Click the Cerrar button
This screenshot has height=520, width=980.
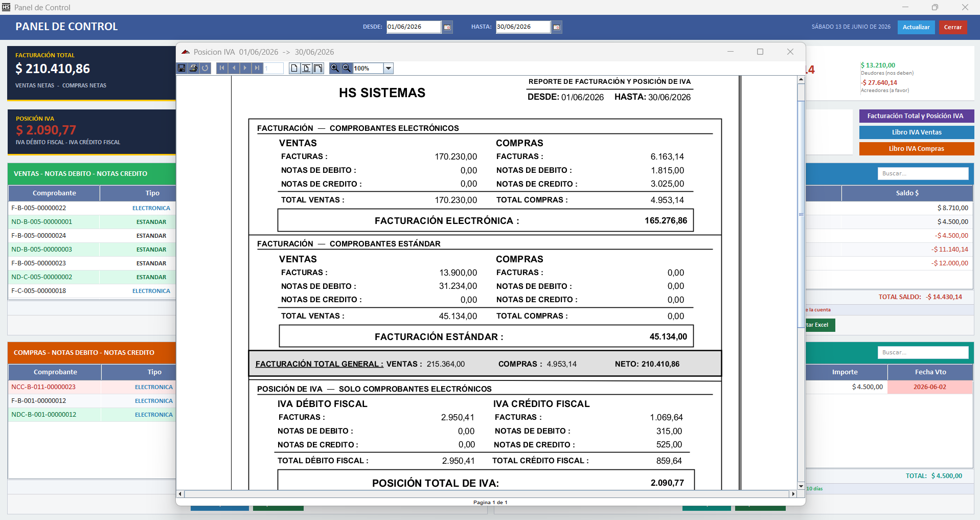(953, 27)
